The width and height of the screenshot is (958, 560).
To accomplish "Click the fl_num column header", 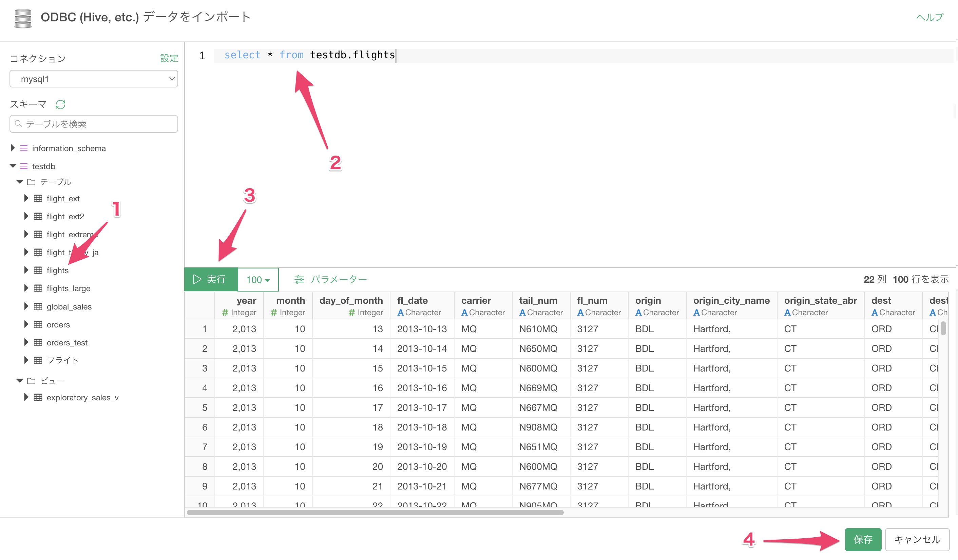I will coord(599,306).
